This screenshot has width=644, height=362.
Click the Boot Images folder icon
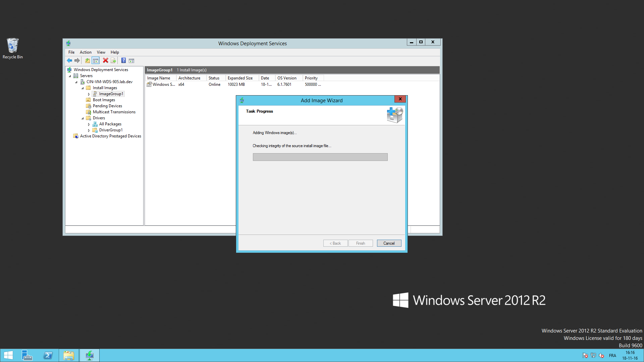coord(89,100)
